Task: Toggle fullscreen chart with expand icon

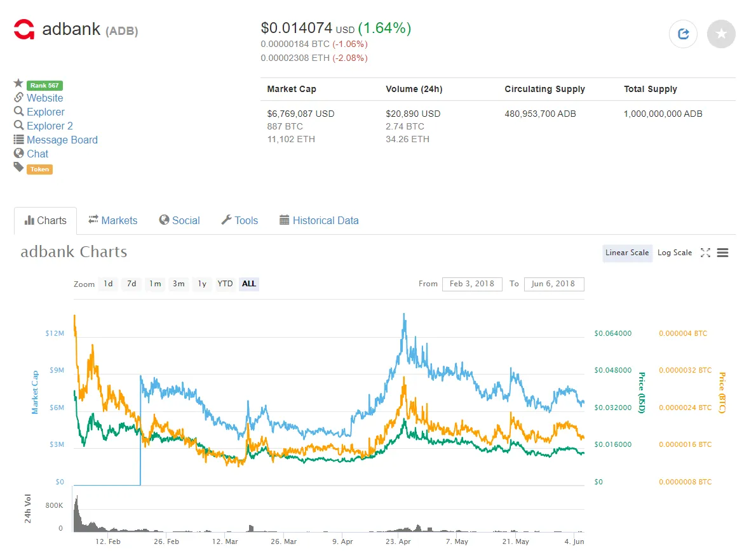Action: coord(705,253)
